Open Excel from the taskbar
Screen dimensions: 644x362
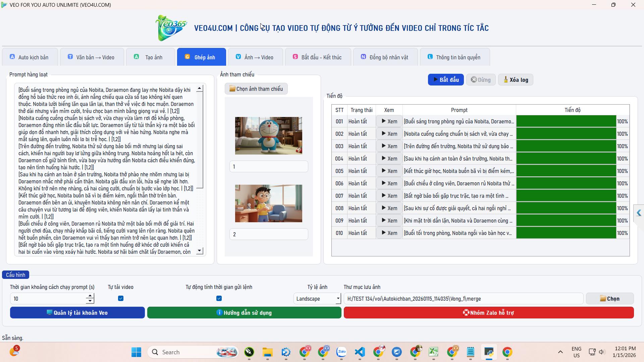pos(433,352)
